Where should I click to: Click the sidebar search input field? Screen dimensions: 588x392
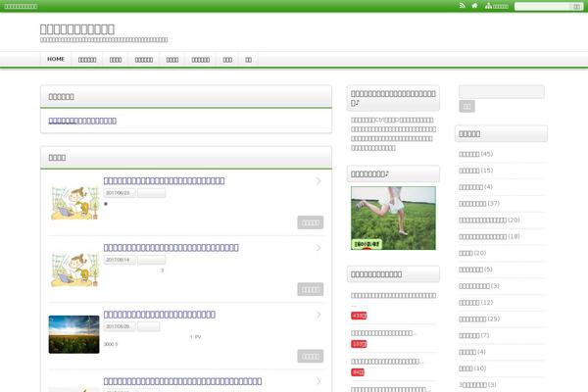[x=502, y=91]
